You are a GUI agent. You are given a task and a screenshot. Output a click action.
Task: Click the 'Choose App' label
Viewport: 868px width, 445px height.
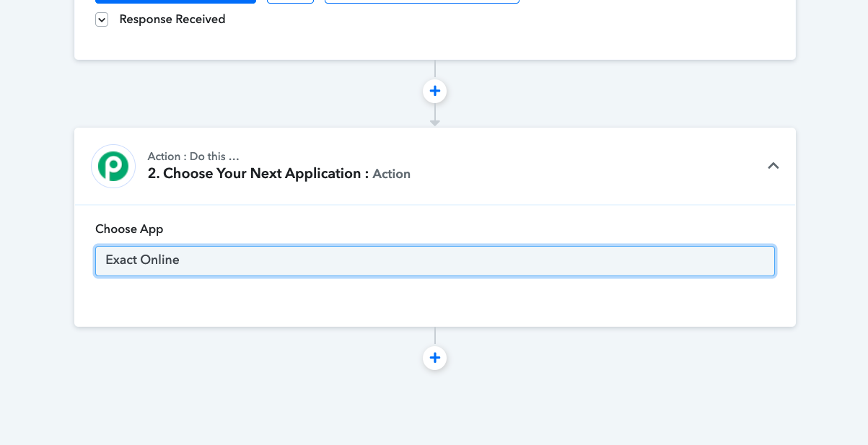coord(129,229)
